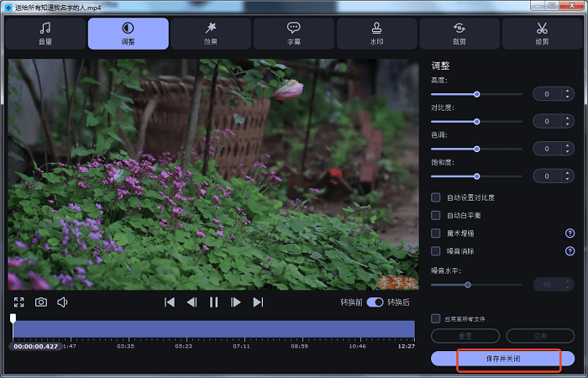Increase 对比度 value with the up arrow
This screenshot has height=378, width=588.
(567, 118)
